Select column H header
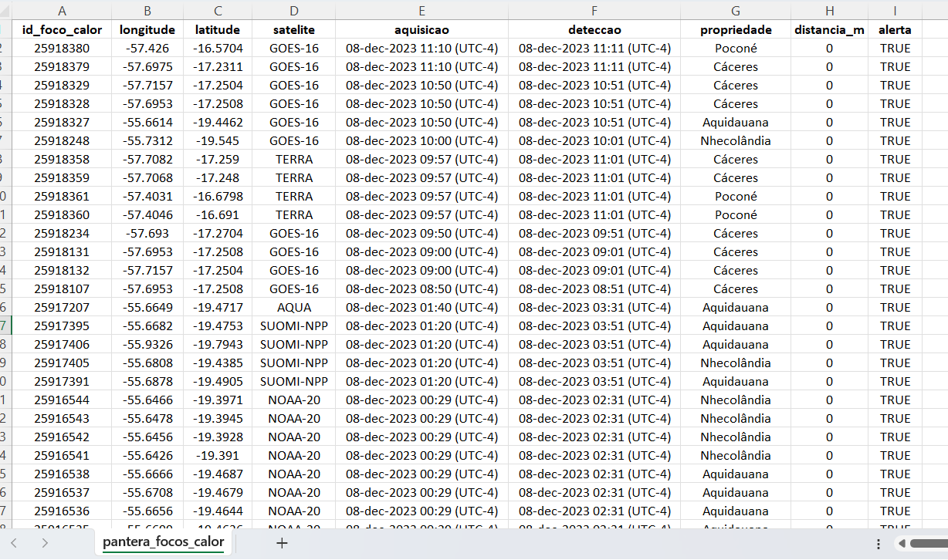 [x=830, y=11]
